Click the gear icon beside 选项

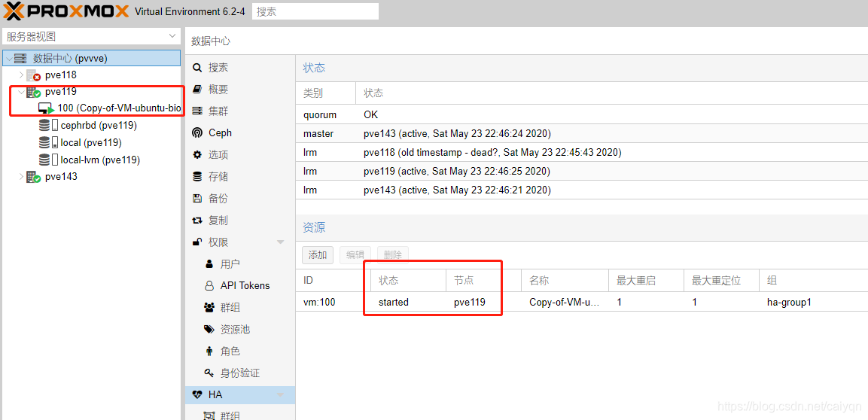point(196,154)
